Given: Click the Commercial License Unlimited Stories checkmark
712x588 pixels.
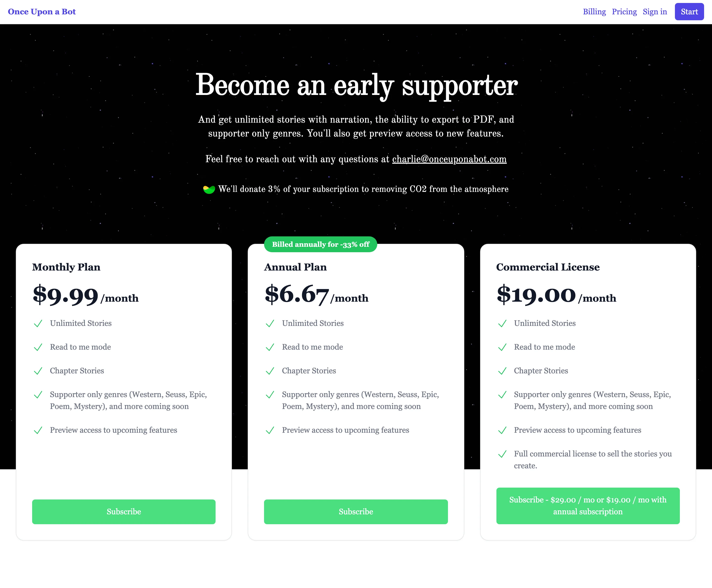Looking at the screenshot, I should click(502, 323).
